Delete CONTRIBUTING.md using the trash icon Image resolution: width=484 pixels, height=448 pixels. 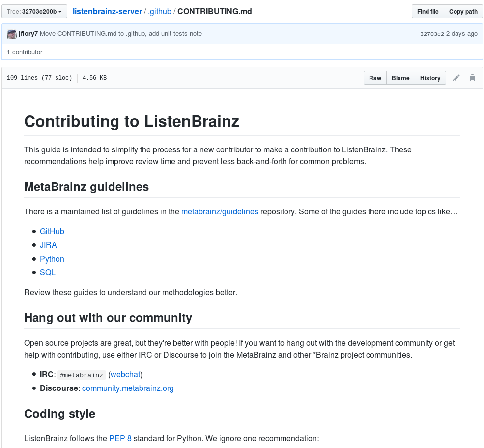[472, 78]
